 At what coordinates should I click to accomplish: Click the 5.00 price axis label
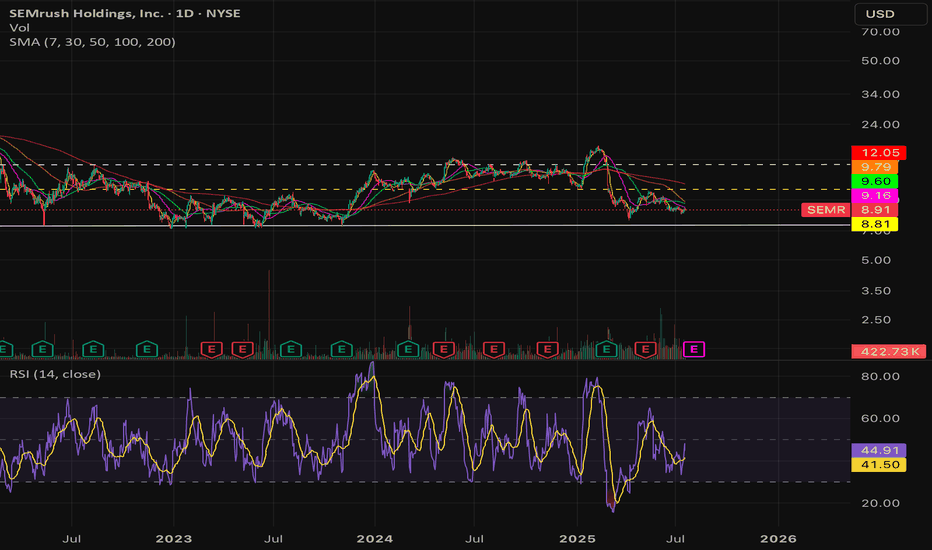tap(876, 260)
